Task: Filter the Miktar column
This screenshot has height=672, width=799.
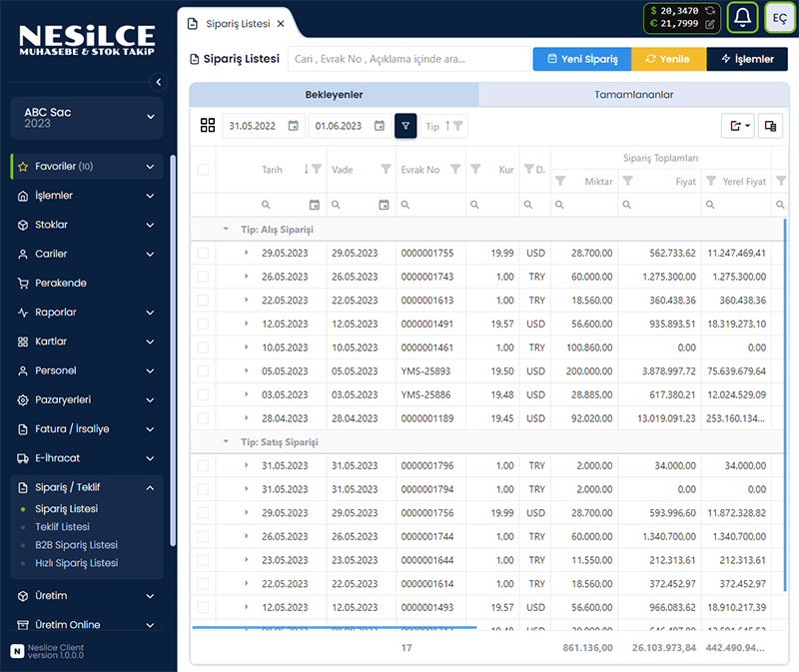Action: click(560, 181)
